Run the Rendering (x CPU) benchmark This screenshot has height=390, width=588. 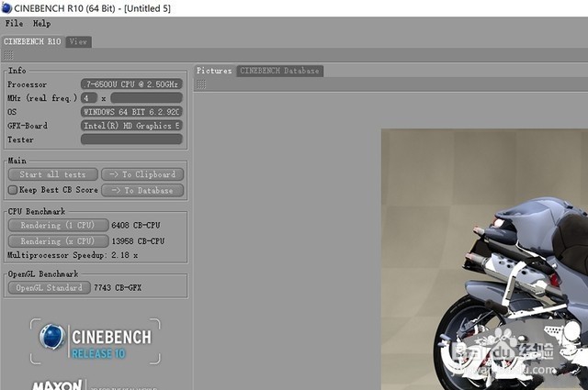[x=58, y=241]
